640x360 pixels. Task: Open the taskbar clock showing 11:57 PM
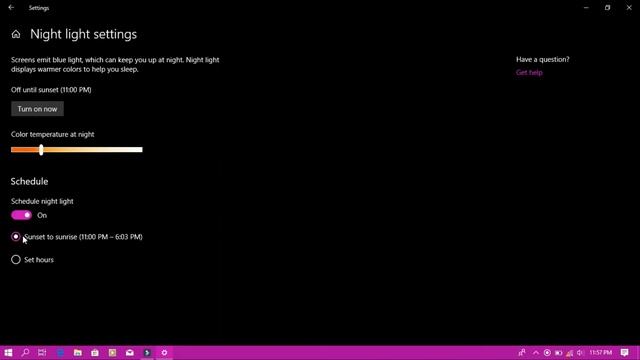(601, 353)
